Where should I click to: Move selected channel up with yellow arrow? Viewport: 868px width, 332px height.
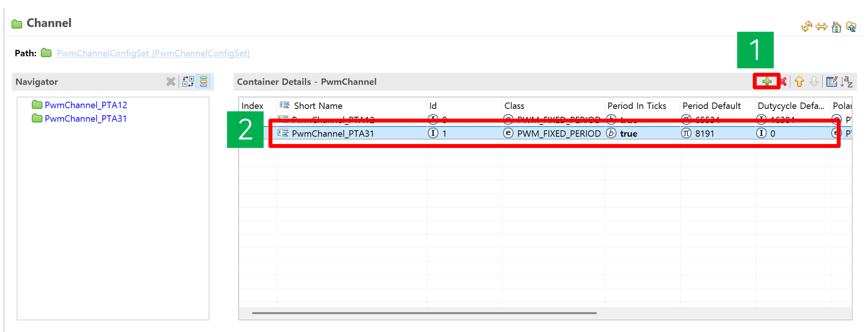coord(799,82)
